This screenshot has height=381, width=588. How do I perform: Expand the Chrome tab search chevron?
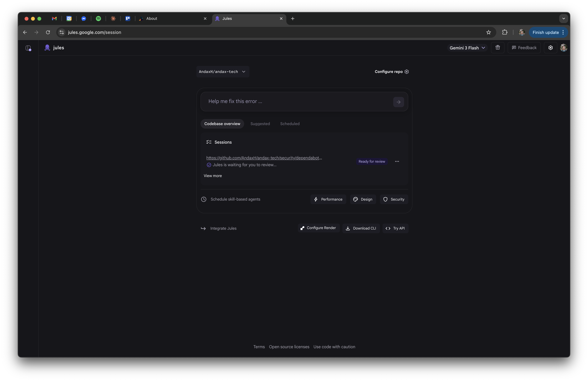(x=564, y=19)
